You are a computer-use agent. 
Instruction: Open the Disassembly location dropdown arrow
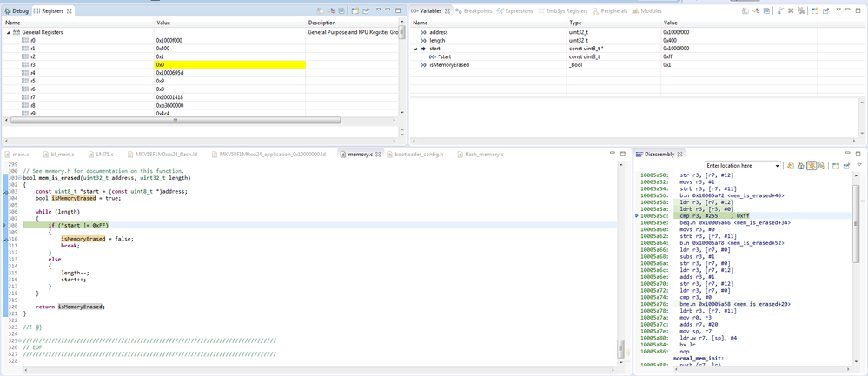[778, 166]
